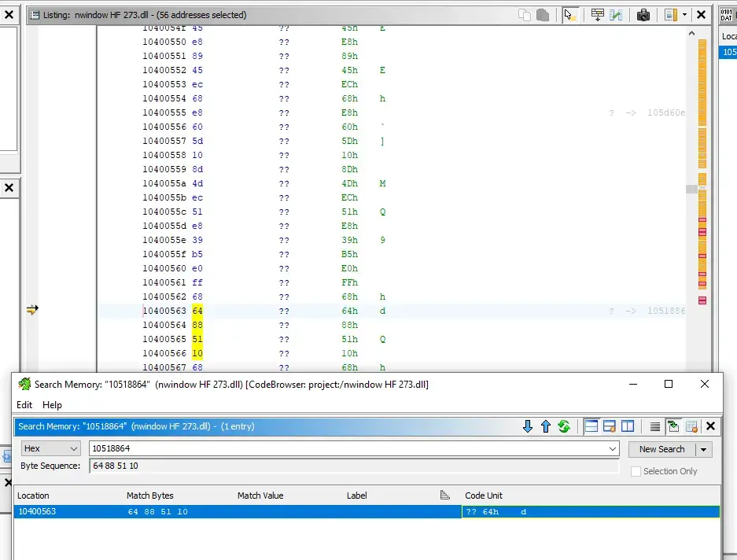Click highlighted byte 64 in the Listing
Image resolution: width=737 pixels, height=560 pixels.
point(197,311)
